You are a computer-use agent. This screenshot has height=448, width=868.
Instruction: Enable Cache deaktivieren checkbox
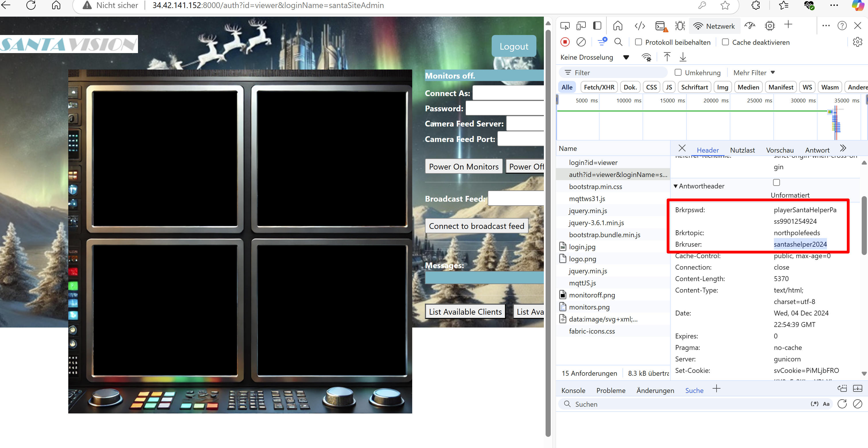[725, 42]
